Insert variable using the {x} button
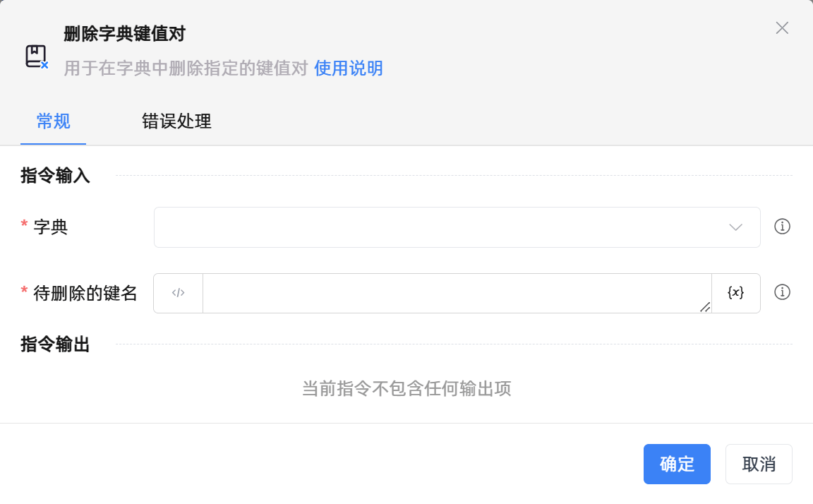Screen dimensions: 813x504 click(735, 293)
